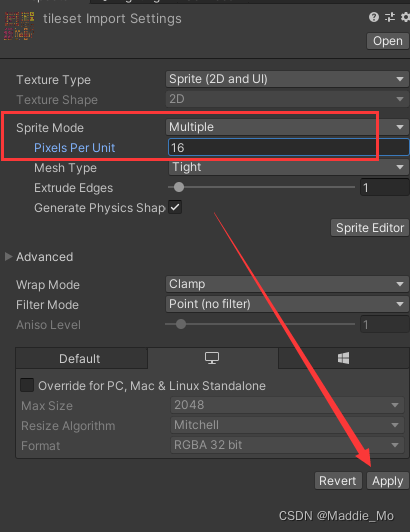Click the Texture Type label

pos(54,80)
